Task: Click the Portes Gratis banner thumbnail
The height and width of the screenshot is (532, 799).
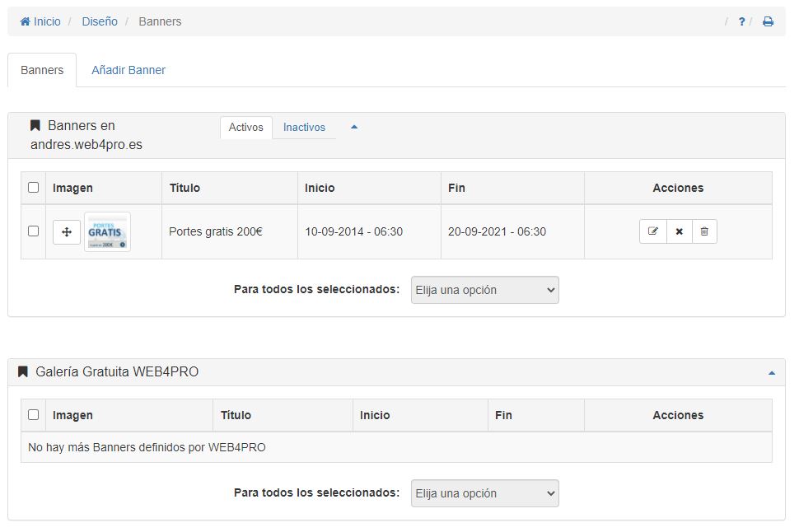Action: (x=107, y=232)
